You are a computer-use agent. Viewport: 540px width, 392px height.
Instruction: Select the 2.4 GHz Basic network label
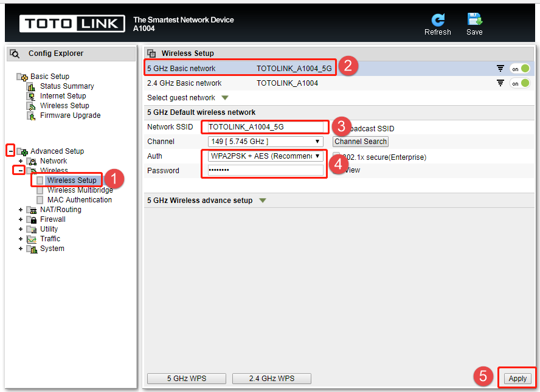pyautogui.click(x=184, y=83)
